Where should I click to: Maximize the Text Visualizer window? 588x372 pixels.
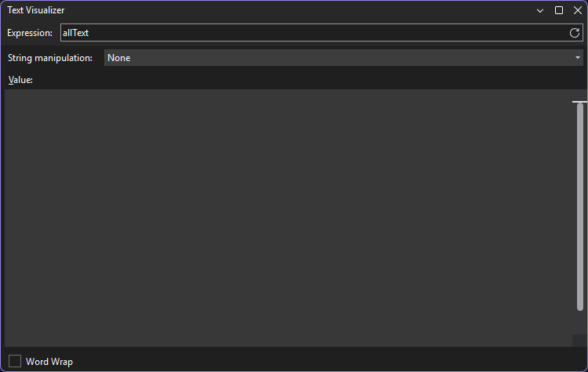[x=559, y=10]
